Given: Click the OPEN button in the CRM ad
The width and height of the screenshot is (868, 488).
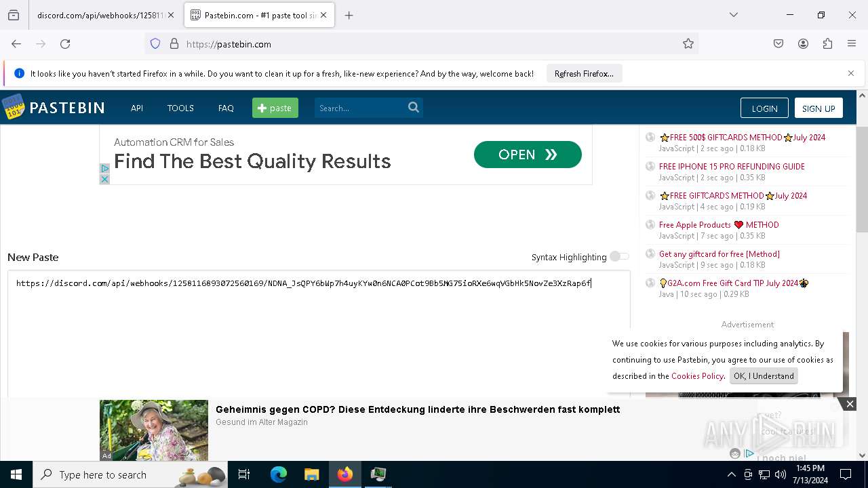Looking at the screenshot, I should [x=528, y=155].
